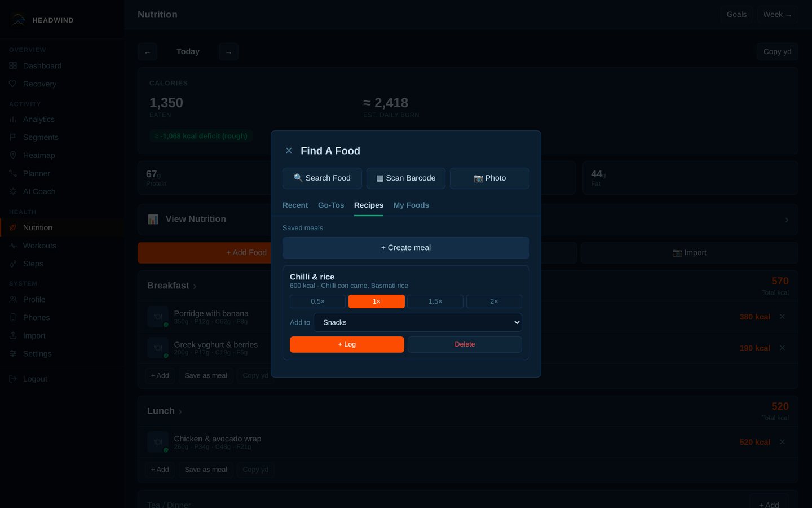Viewport: 812px width, 508px height.
Task: Click the Headwind logo icon
Action: coord(18,20)
